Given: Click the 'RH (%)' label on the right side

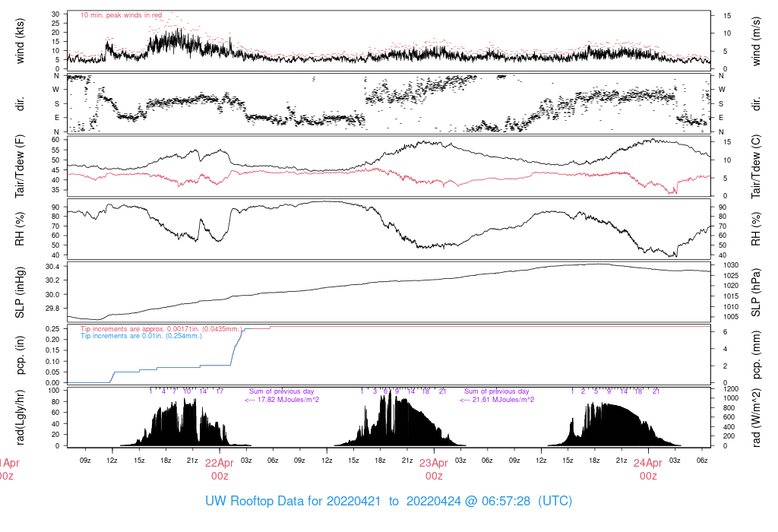Looking at the screenshot, I should [x=756, y=229].
